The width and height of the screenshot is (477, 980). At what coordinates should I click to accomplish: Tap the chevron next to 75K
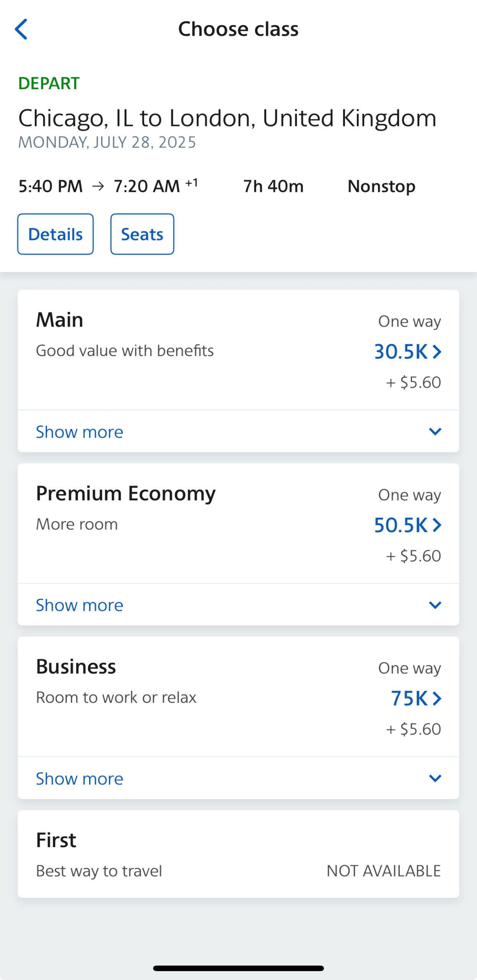[x=437, y=698]
